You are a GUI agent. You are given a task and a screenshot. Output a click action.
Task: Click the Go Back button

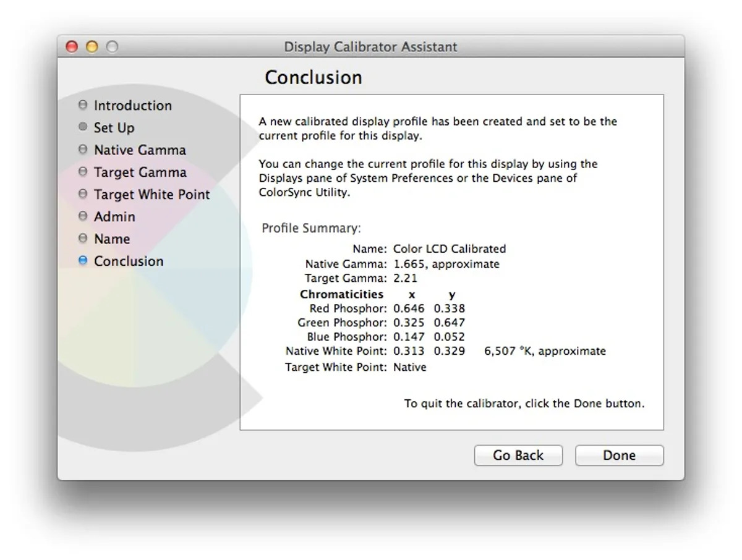click(x=518, y=456)
